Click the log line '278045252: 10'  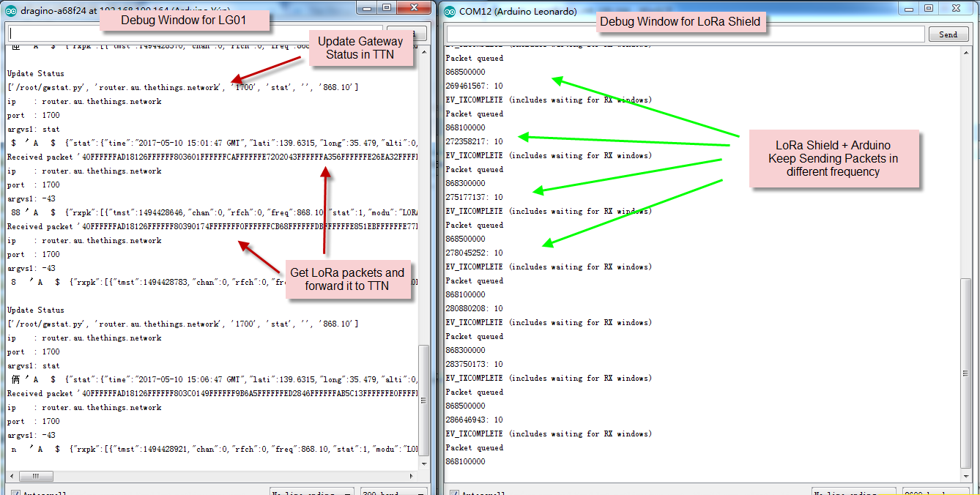point(474,253)
